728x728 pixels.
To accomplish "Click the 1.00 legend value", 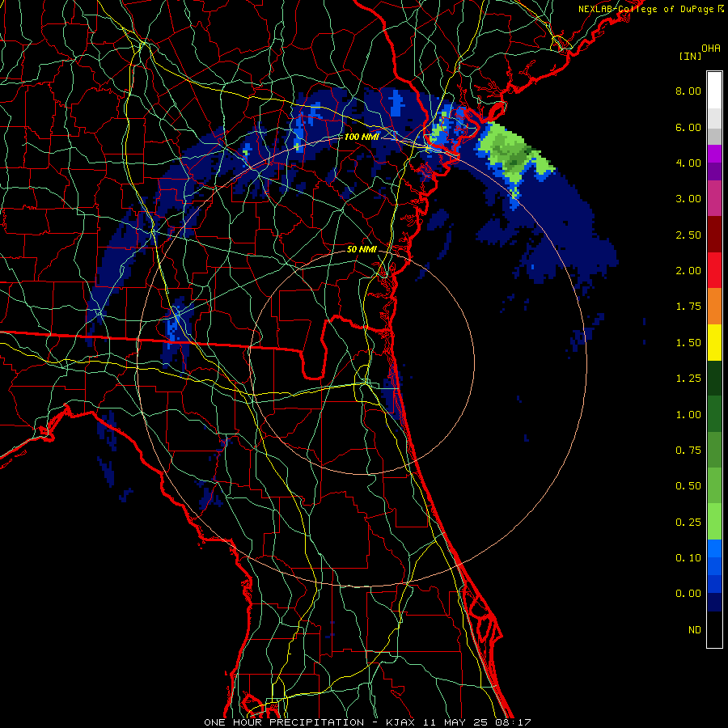I will pyautogui.click(x=688, y=415).
